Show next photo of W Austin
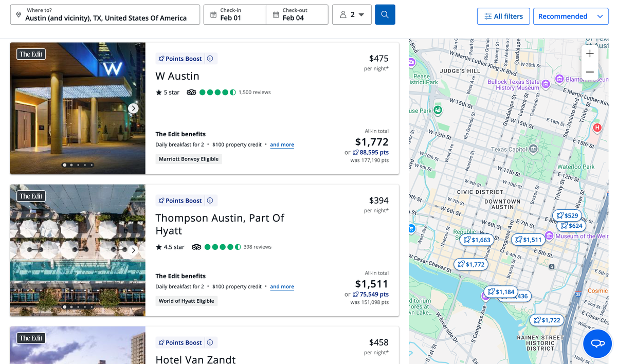Image resolution: width=617 pixels, height=364 pixels. point(133,108)
